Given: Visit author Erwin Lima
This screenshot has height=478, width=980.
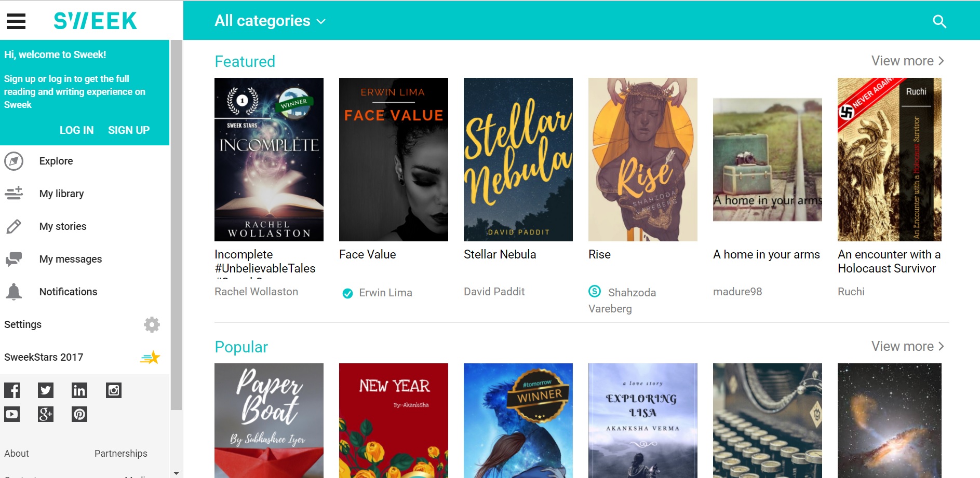Looking at the screenshot, I should (x=386, y=293).
